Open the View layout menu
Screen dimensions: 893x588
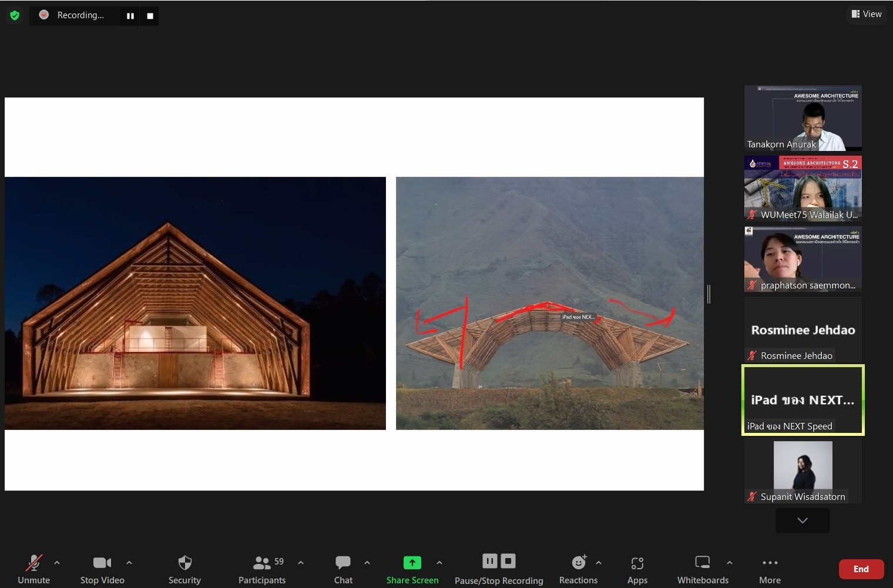pos(867,14)
